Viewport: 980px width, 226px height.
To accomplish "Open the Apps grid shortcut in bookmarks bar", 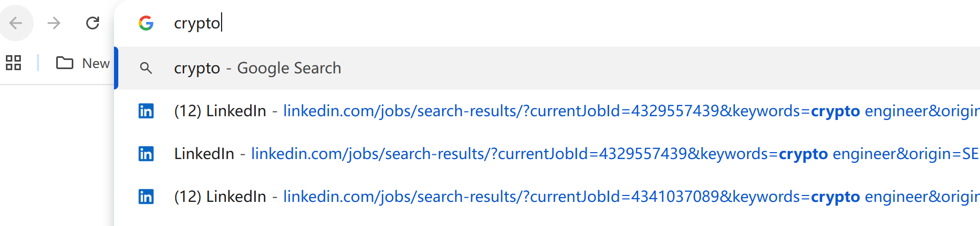I will click(x=13, y=63).
